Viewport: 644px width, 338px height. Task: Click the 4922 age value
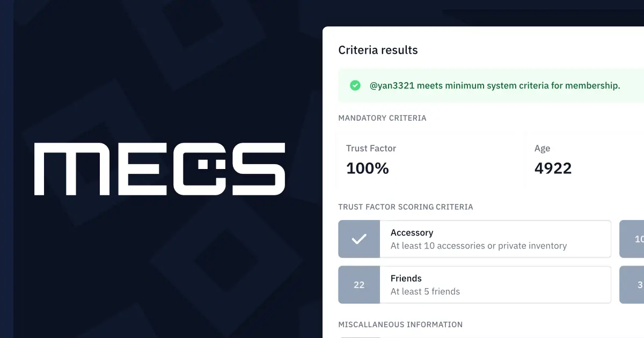pos(553,168)
